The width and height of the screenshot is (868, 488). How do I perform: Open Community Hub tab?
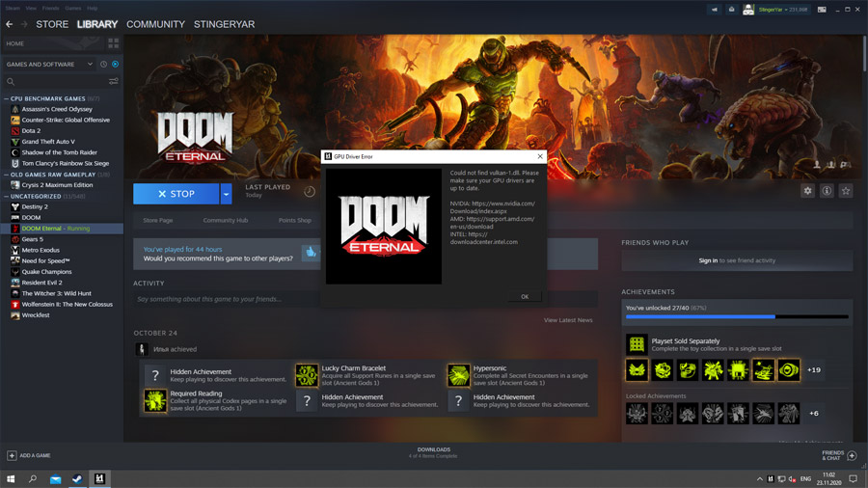point(226,220)
